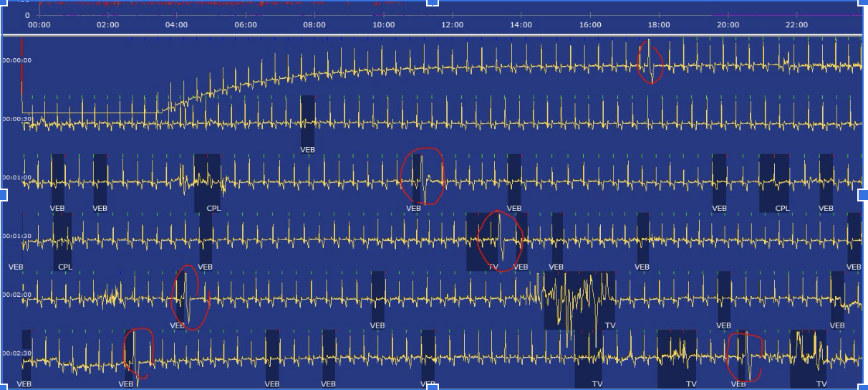Select the first CPL label in the 00:01:00 row
This screenshot has height=390, width=868.
(x=213, y=209)
